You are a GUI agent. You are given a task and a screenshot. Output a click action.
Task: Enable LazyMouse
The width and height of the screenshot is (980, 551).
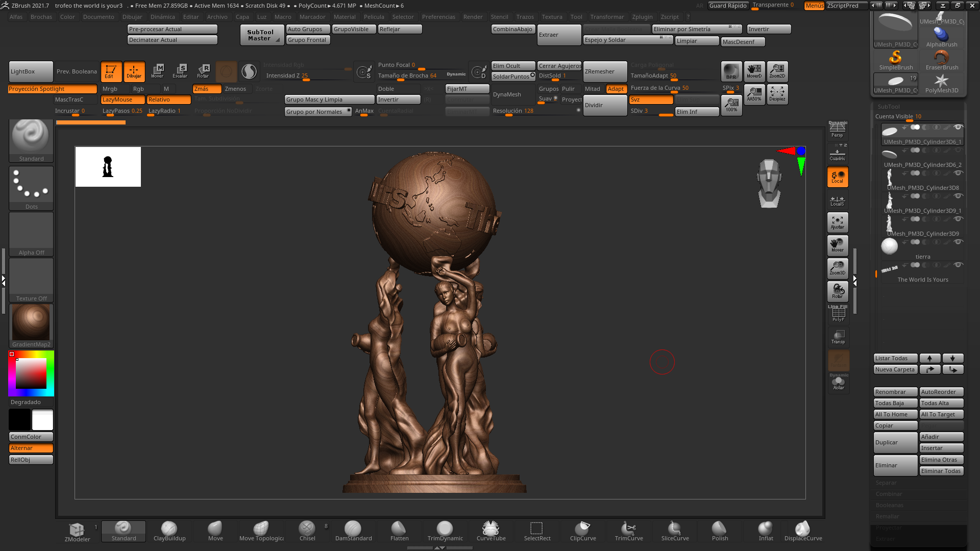point(122,99)
